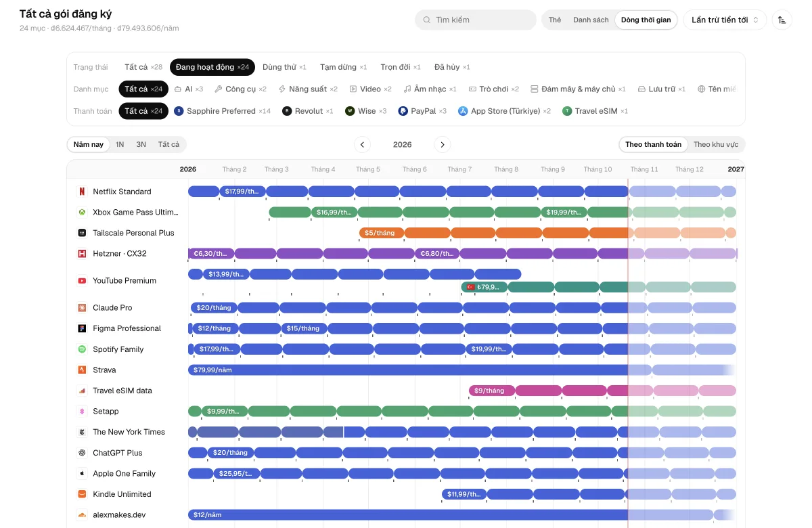Group timeline Theo khu vực
Viewport: 812px width, 528px height.
click(716, 144)
